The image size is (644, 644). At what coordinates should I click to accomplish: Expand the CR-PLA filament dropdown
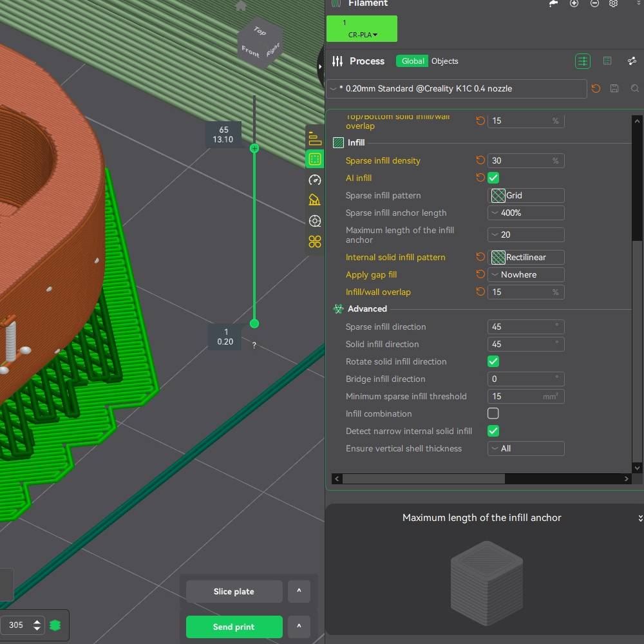(363, 35)
